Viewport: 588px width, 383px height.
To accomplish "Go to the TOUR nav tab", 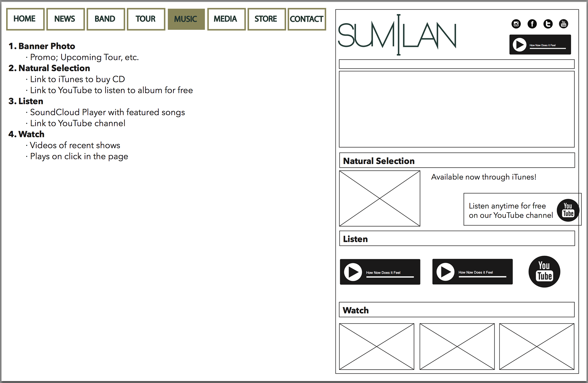I will point(146,19).
